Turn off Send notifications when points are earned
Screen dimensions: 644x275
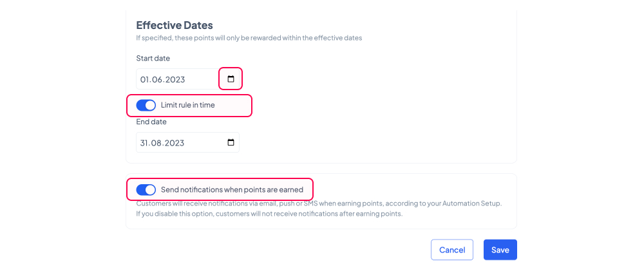(x=146, y=189)
